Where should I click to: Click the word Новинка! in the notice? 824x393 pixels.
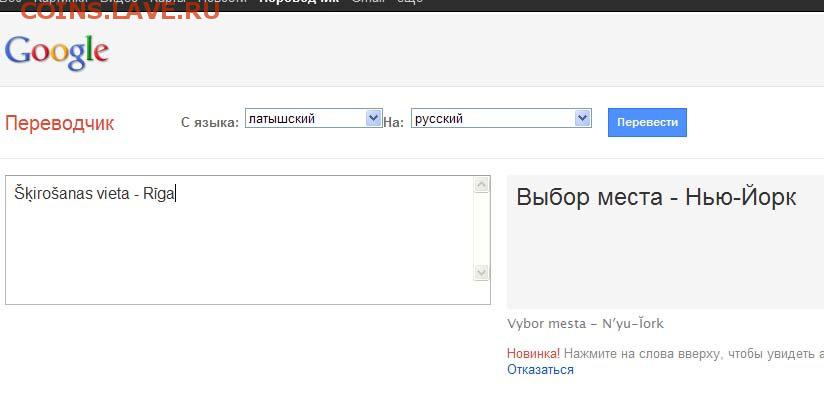click(x=533, y=353)
